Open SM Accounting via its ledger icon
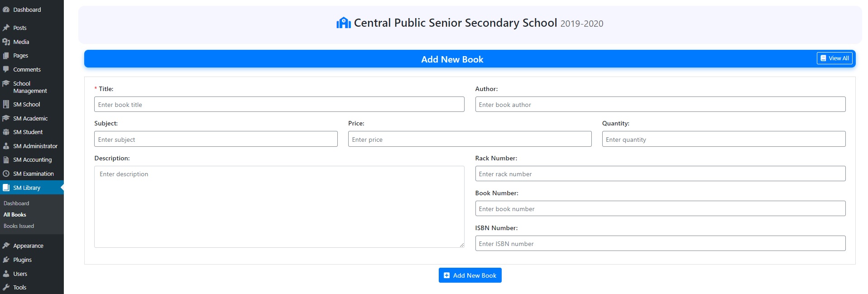 click(x=6, y=159)
